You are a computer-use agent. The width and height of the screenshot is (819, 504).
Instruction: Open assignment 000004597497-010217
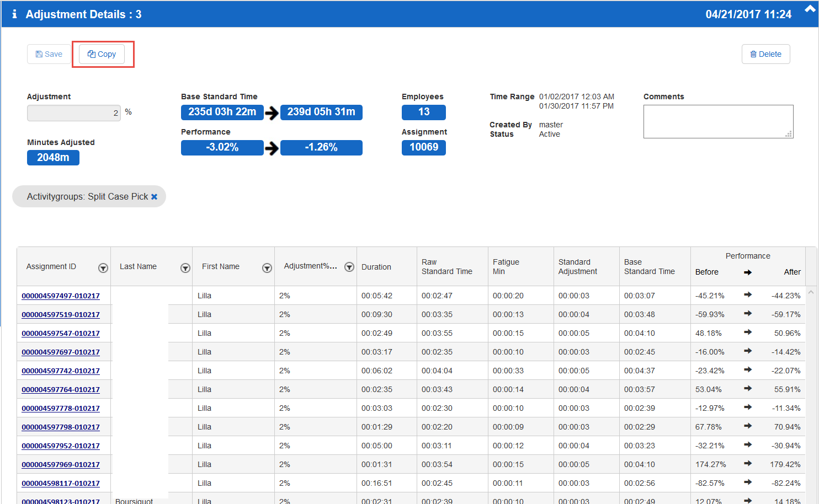(61, 296)
